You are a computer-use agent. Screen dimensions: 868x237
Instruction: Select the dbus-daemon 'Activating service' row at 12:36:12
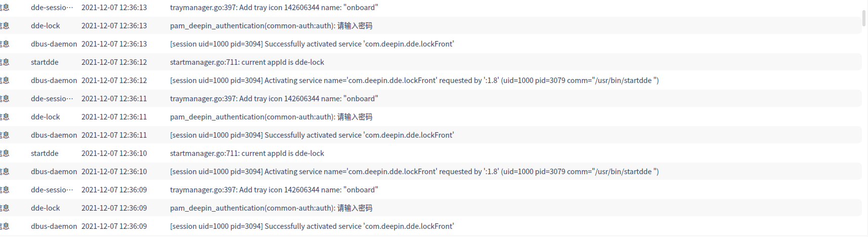coord(430,81)
